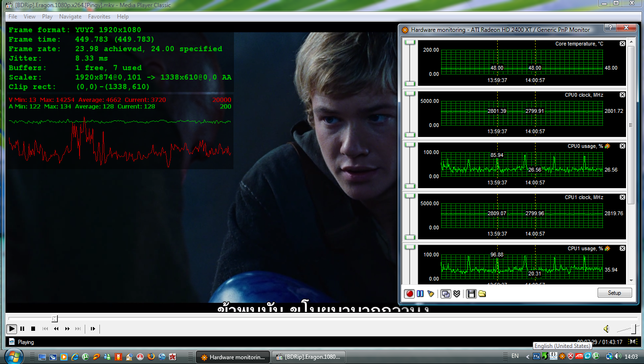This screenshot has width=644, height=364.
Task: Launch Windows Media Player from Quick Launch
Action: pos(64,356)
